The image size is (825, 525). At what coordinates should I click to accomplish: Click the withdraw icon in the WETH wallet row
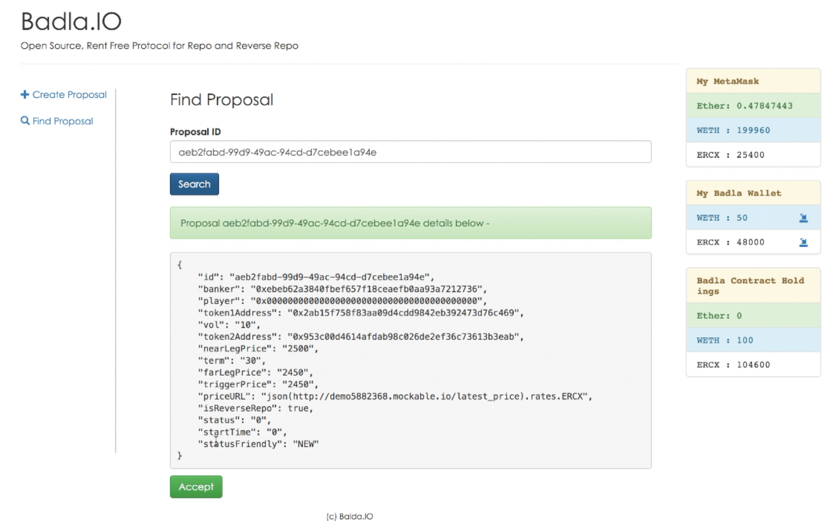803,218
